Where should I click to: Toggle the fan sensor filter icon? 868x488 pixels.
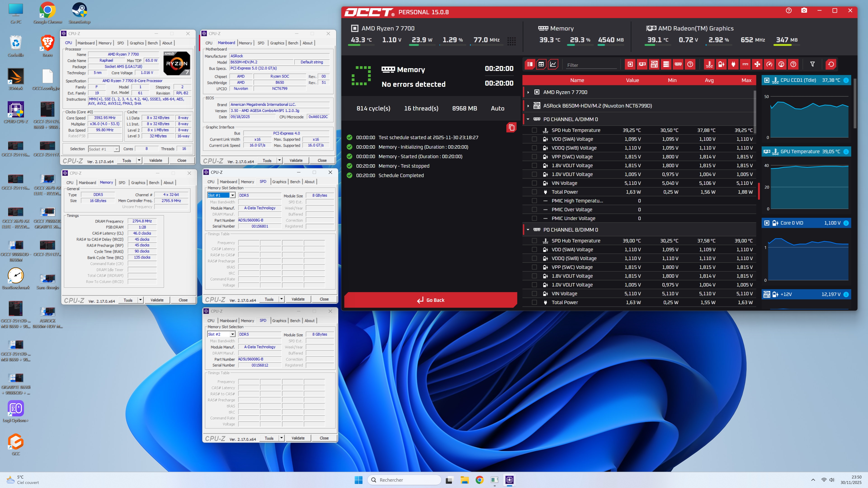[757, 64]
